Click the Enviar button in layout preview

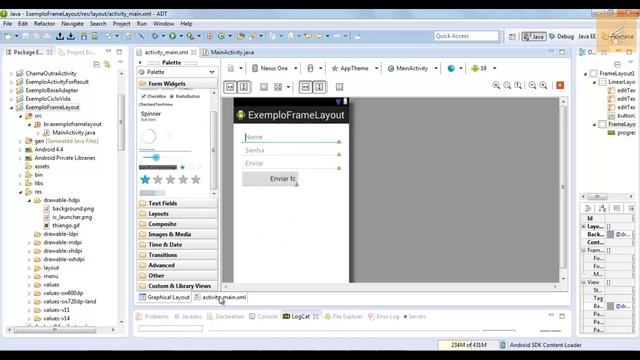tap(270, 179)
